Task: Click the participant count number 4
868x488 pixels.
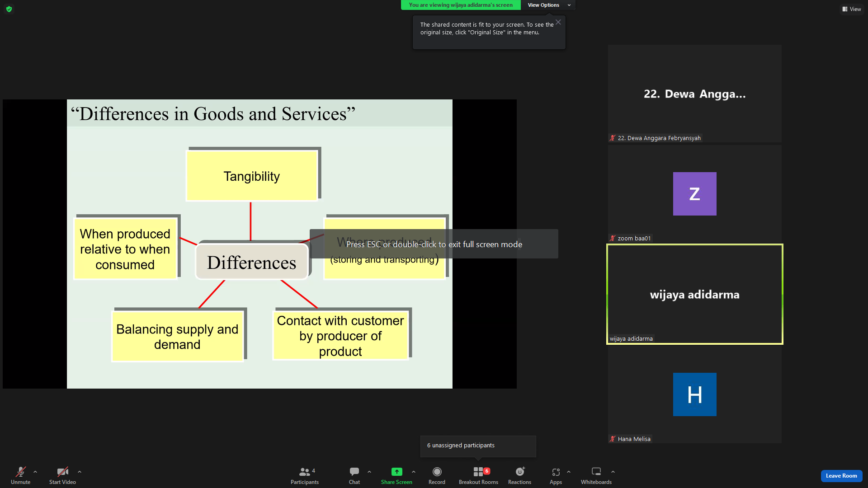Action: coord(313,470)
